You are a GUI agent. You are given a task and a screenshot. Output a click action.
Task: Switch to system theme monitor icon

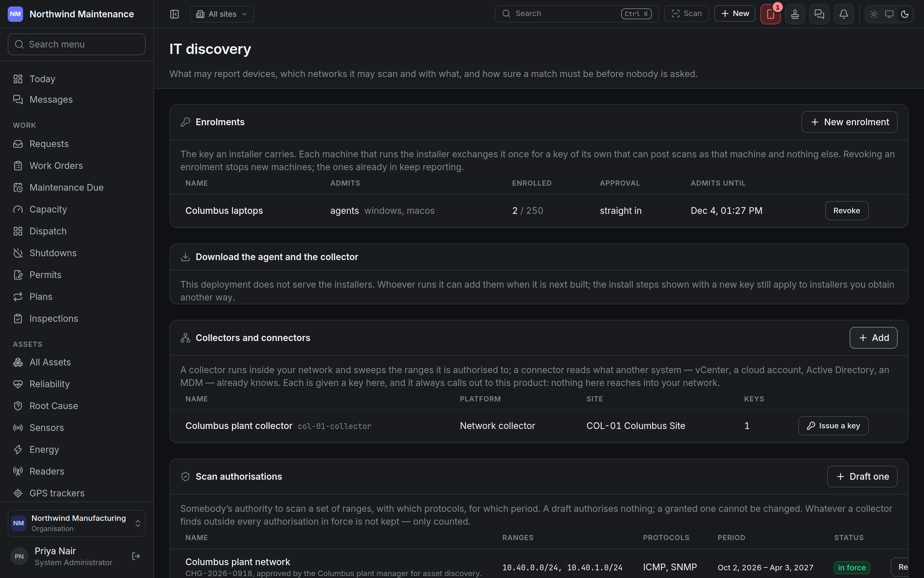(x=889, y=14)
